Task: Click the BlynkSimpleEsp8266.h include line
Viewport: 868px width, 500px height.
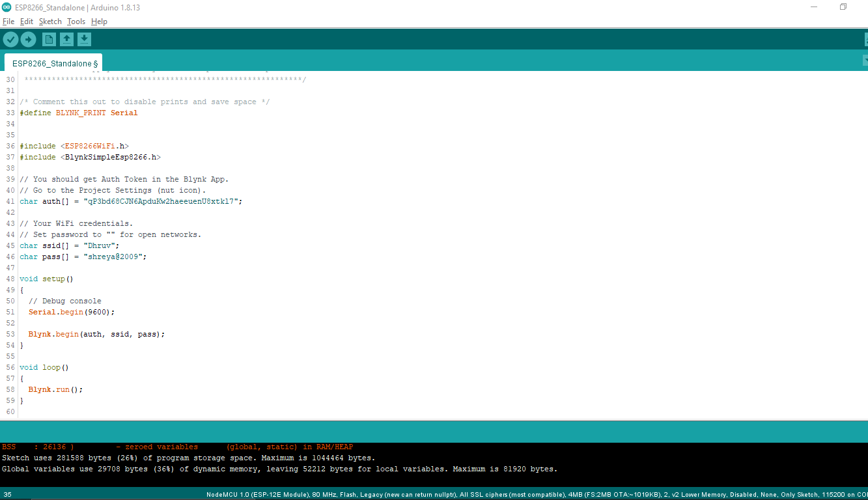Action: pyautogui.click(x=90, y=157)
